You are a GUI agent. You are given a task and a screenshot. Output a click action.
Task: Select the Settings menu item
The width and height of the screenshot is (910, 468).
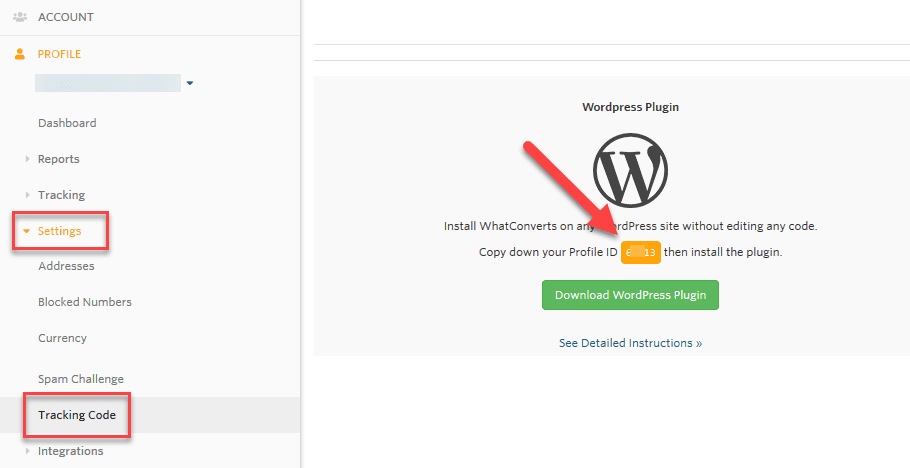(59, 231)
